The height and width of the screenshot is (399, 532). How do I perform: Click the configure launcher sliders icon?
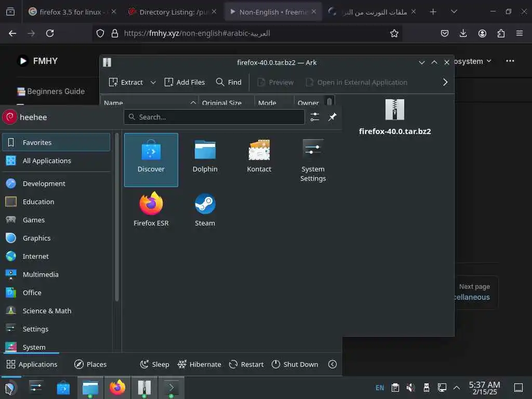pos(314,117)
